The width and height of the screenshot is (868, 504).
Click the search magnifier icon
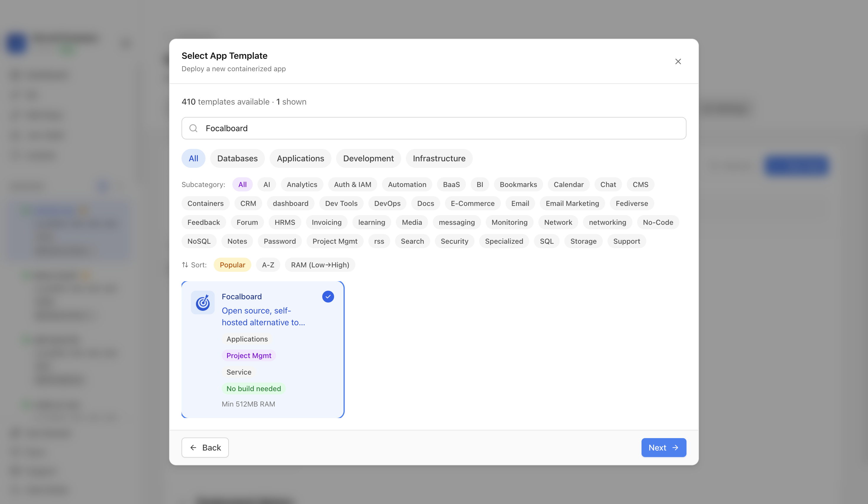tap(194, 129)
